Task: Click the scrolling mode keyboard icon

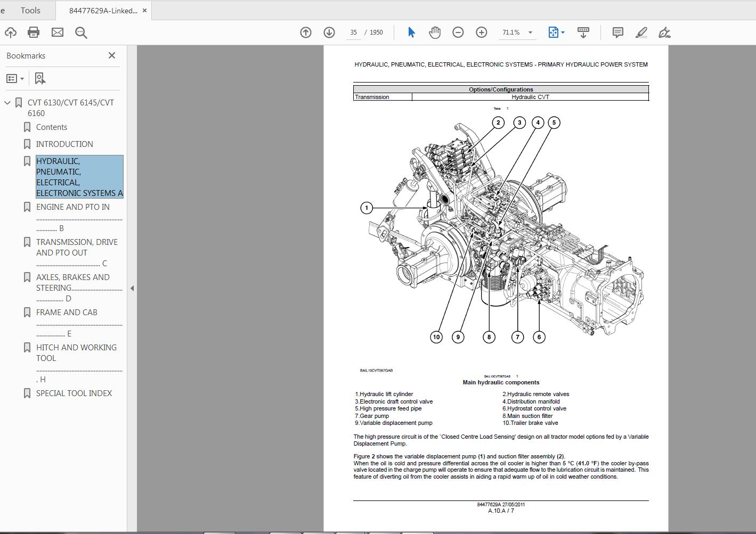Action: (x=583, y=32)
